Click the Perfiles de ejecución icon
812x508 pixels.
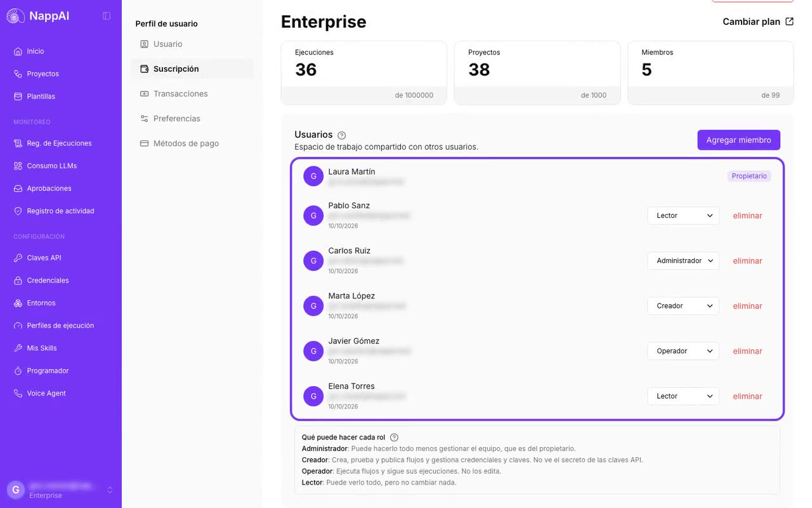click(x=18, y=326)
